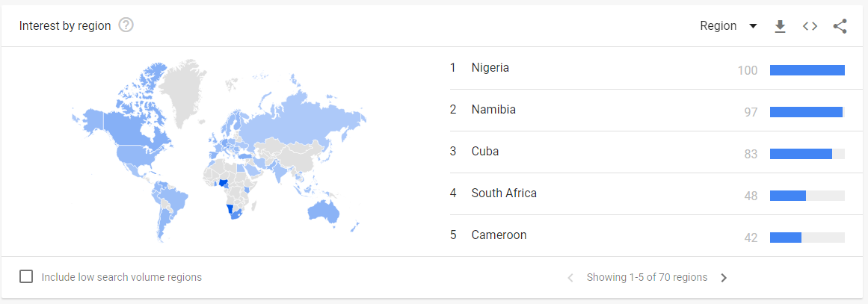Image resolution: width=868 pixels, height=304 pixels.
Task: Click the help question mark icon
Action: coord(126,25)
